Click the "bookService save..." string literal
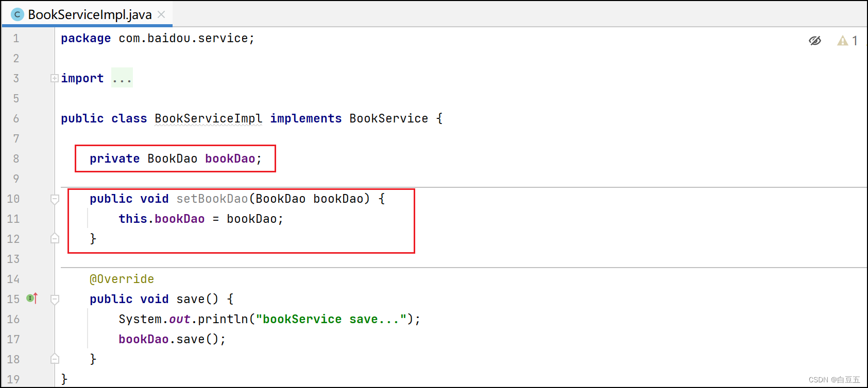The height and width of the screenshot is (388, 868). (x=331, y=319)
